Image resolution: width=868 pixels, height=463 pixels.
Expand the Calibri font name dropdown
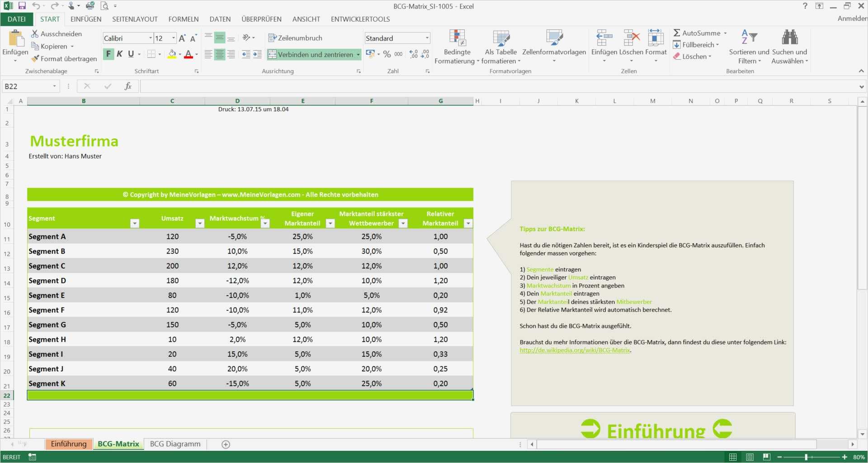coord(151,38)
